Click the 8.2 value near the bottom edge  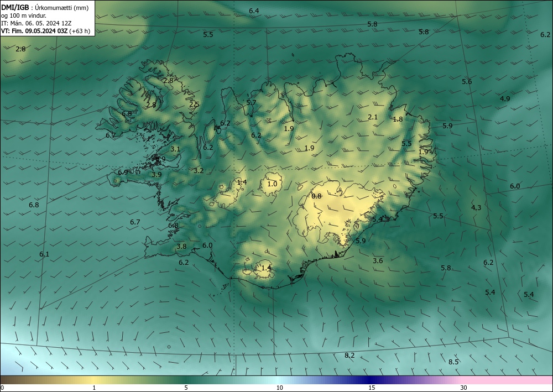tap(349, 356)
